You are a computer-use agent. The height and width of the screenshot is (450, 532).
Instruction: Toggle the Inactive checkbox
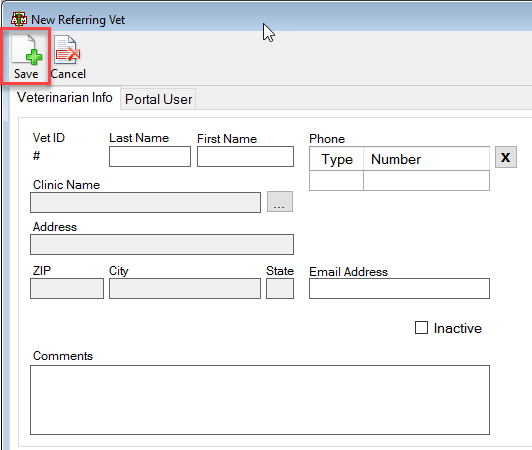tap(421, 328)
